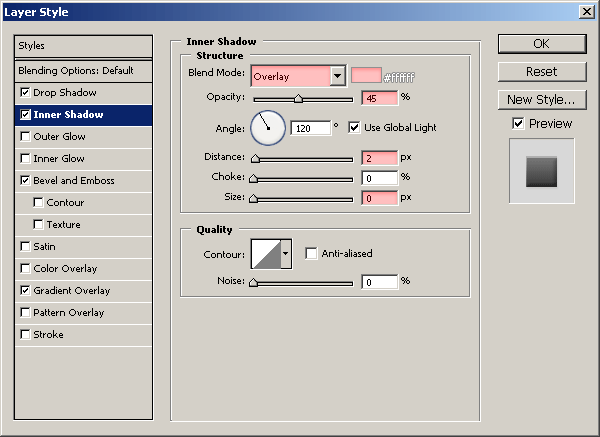This screenshot has height=437, width=600.
Task: Close the Layer Style dialog
Action: coord(587,11)
